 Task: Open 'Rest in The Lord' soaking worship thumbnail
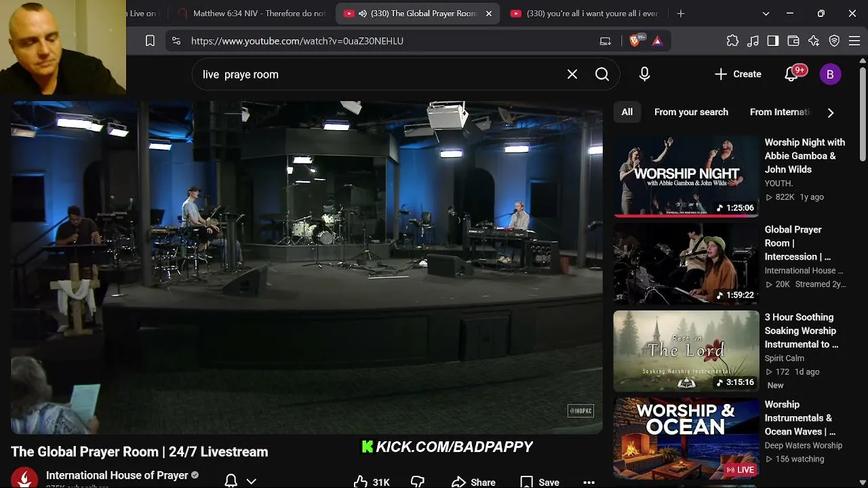[x=686, y=351]
